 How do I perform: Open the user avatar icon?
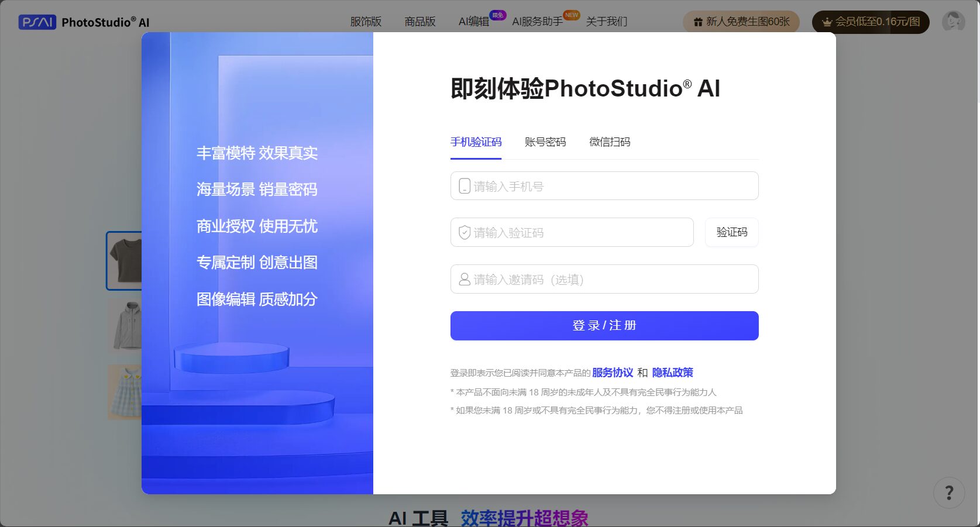click(x=953, y=22)
